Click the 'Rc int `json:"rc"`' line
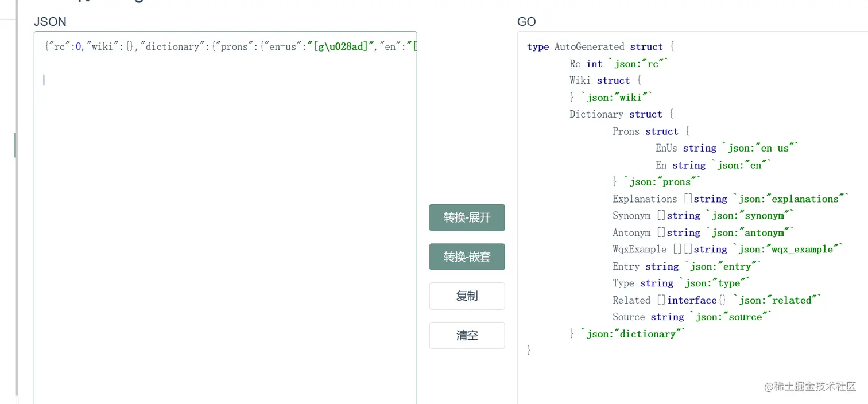 [x=619, y=64]
